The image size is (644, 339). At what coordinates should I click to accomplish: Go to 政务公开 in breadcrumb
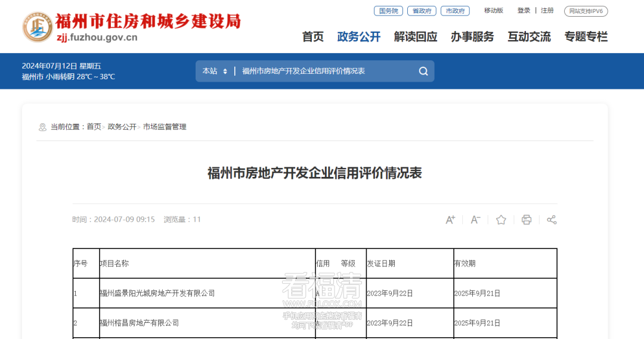[122, 127]
